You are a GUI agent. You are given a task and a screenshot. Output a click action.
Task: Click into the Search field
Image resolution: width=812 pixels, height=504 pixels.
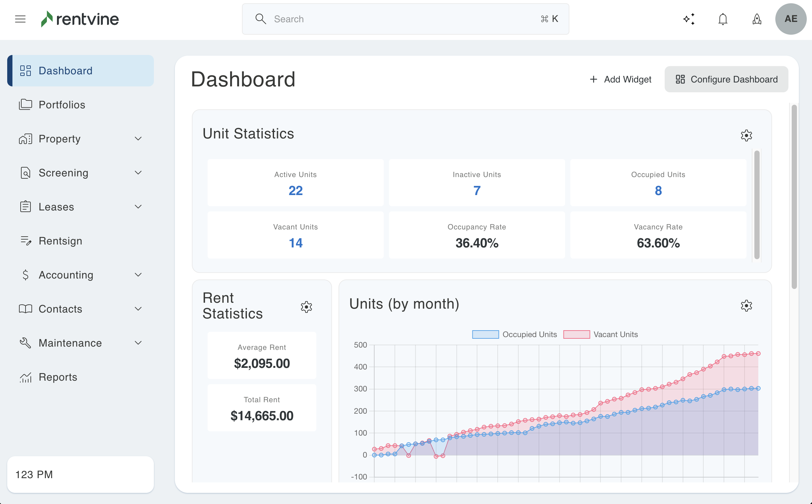click(x=400, y=19)
